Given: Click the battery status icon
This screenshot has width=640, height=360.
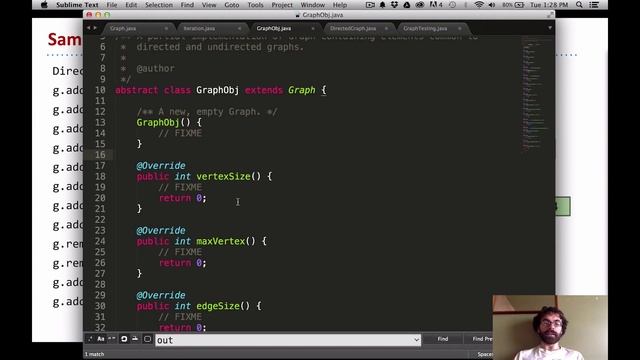Looking at the screenshot, I should click(513, 5).
